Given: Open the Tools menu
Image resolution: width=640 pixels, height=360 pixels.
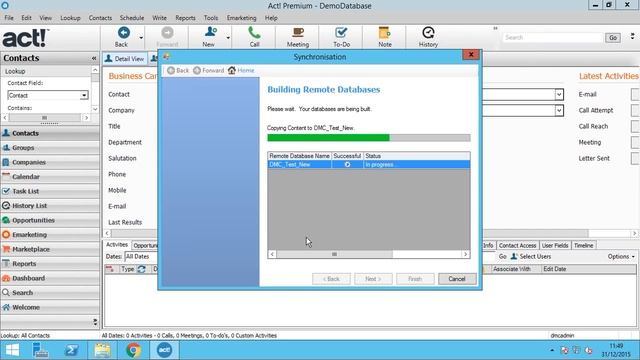Looking at the screenshot, I should point(211,18).
